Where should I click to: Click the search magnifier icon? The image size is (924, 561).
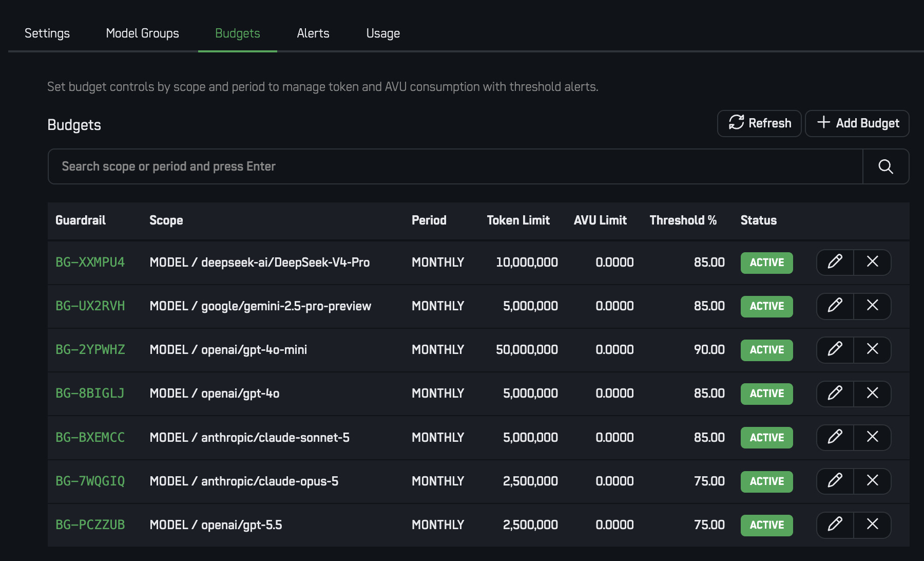tap(886, 166)
